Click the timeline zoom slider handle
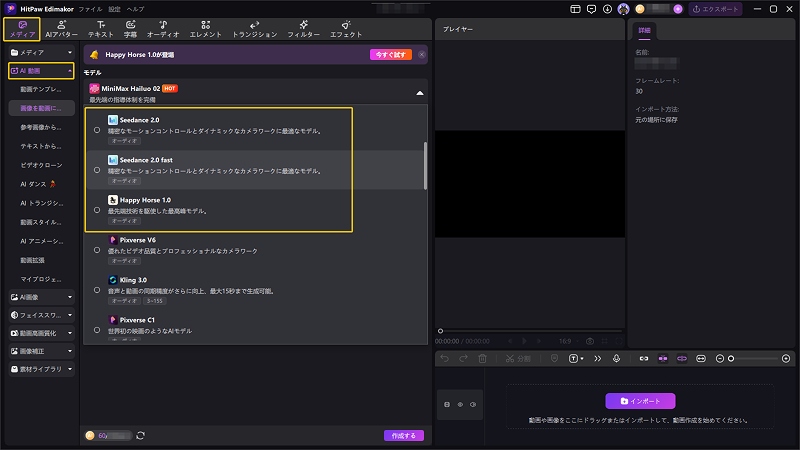 [731, 359]
